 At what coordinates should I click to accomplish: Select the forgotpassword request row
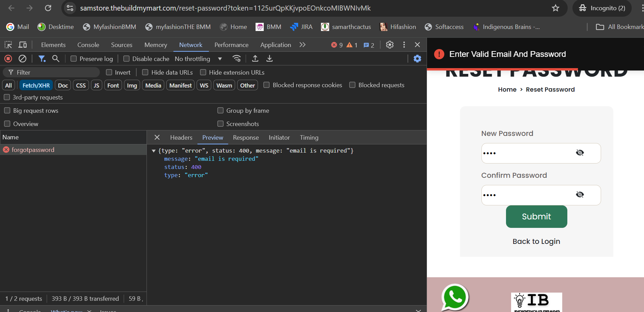[73, 150]
